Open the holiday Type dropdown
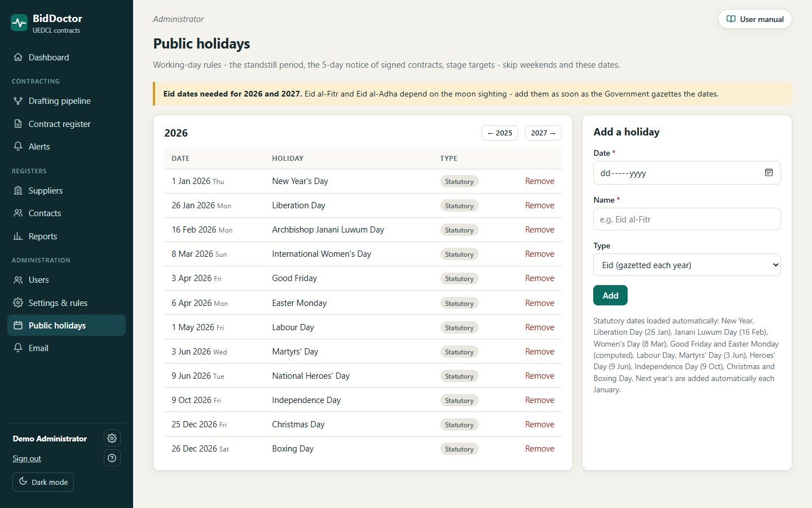The height and width of the screenshot is (508, 812). [x=687, y=265]
